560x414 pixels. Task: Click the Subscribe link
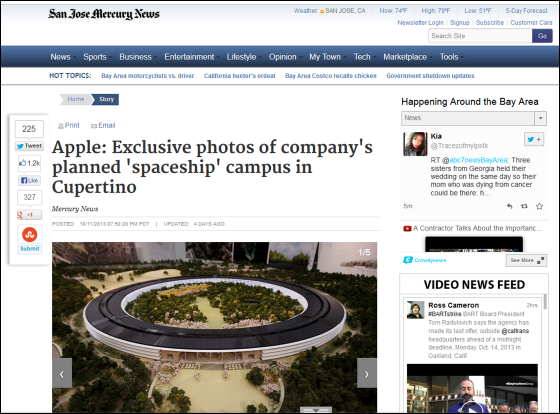point(490,23)
